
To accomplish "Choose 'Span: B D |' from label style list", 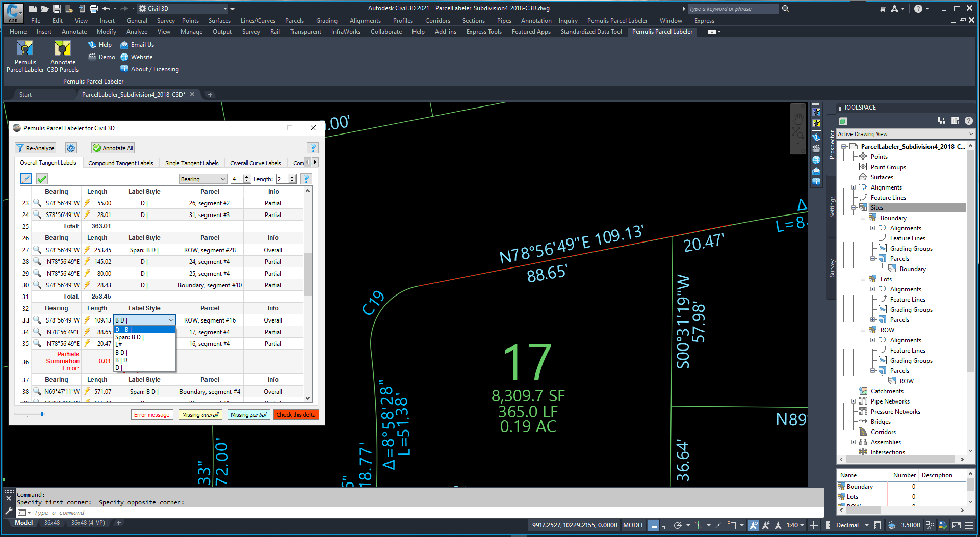I will click(x=130, y=337).
